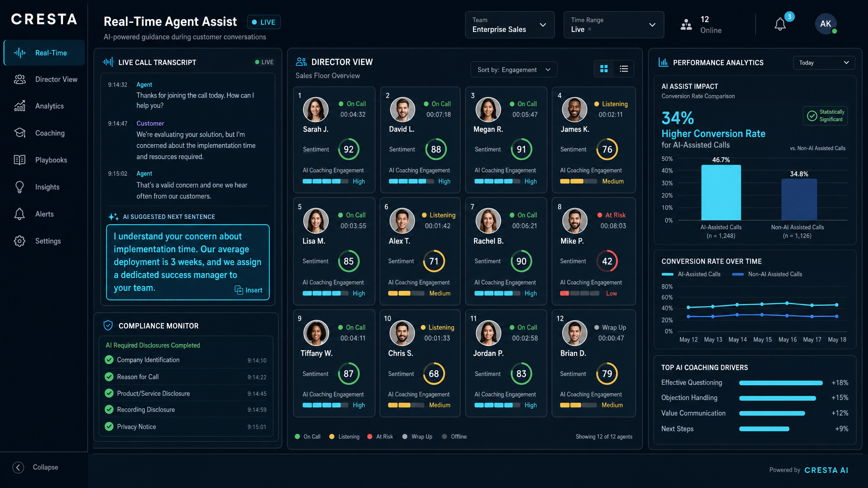Screen dimensions: 868x488
Task: Select the Real-Time menu item
Action: pos(44,53)
